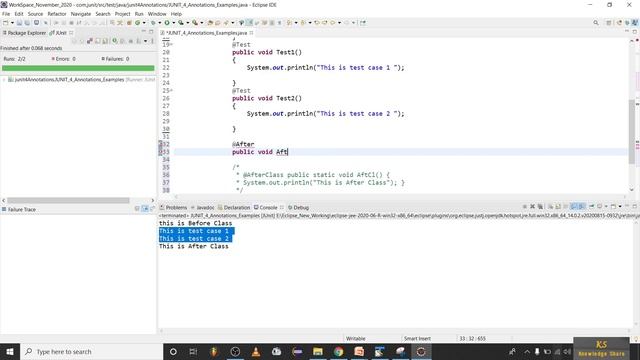The image size is (640, 360).
Task: Click the Remove Launch X icon in Console
Action: 532,207
